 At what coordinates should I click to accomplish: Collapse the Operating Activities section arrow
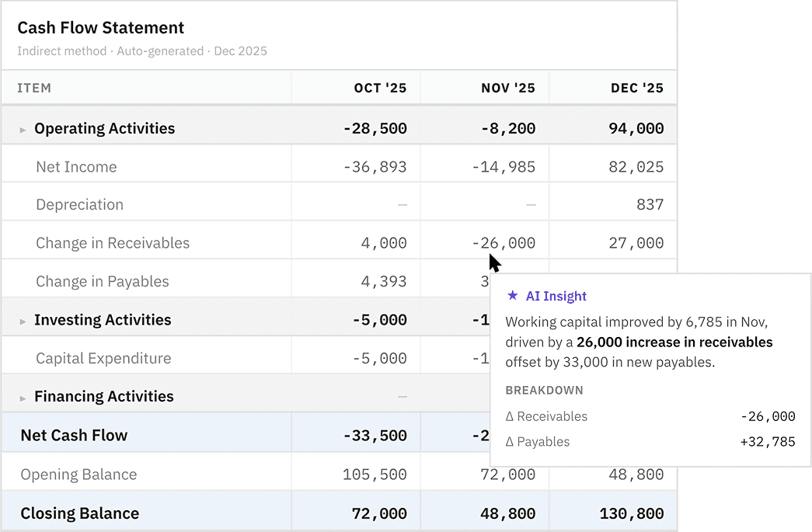23,130
